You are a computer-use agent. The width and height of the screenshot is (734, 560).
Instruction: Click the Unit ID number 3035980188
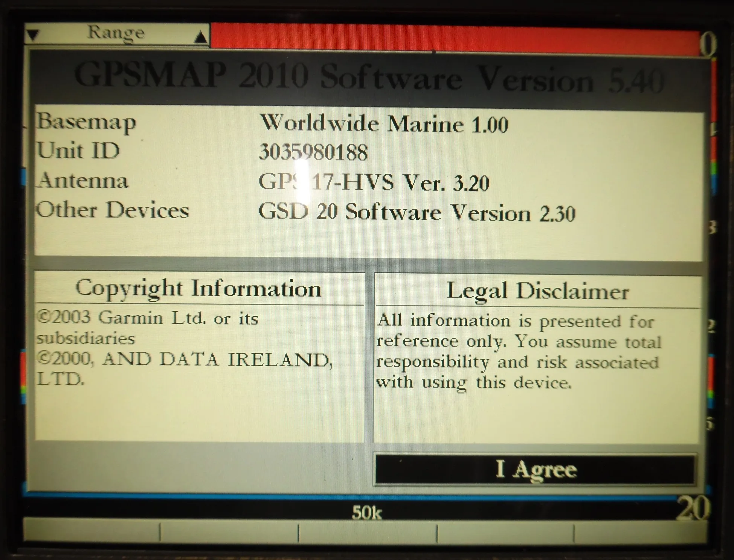point(313,152)
